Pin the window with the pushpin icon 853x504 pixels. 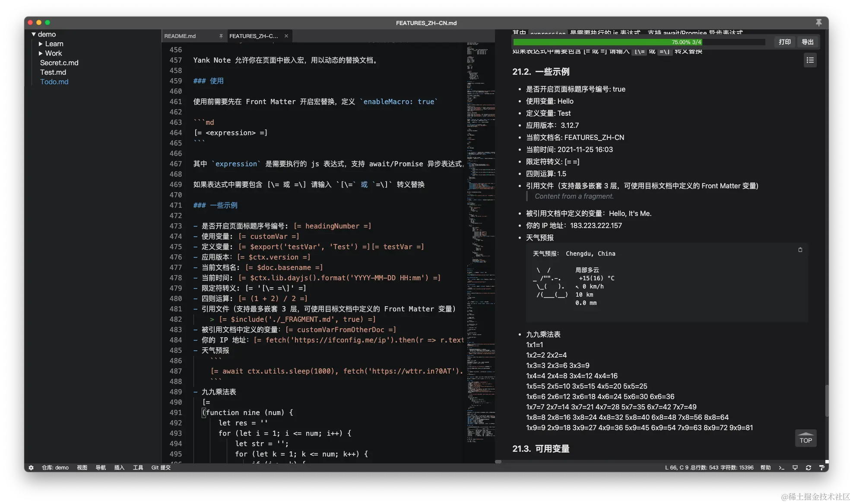tap(818, 22)
